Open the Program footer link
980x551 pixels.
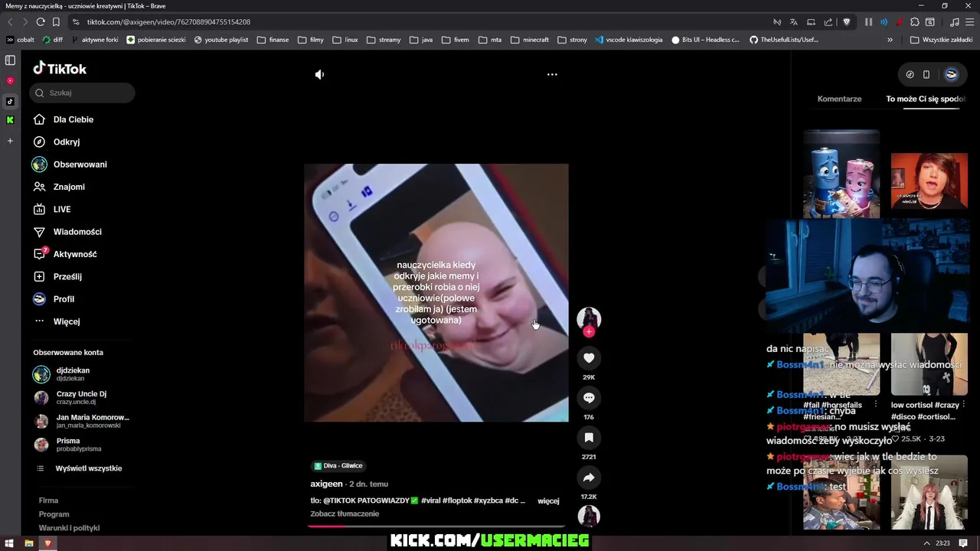54,514
